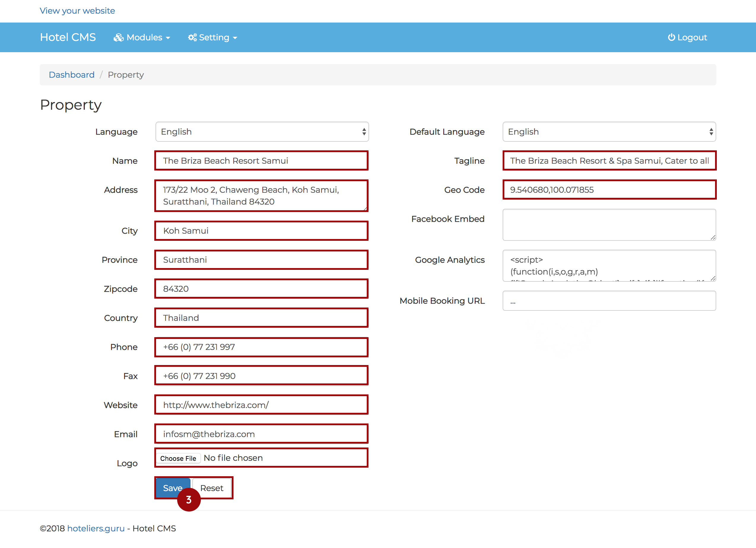Click the Setting gears icon

[x=192, y=38]
